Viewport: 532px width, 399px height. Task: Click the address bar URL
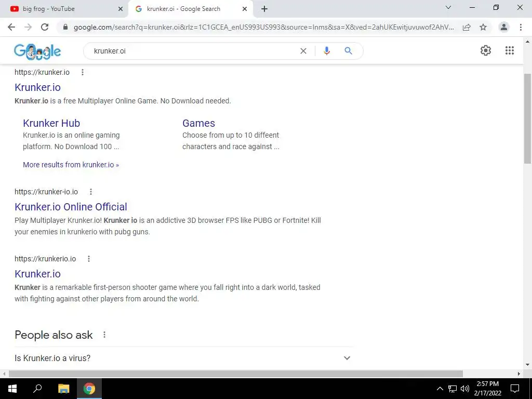pos(263,27)
